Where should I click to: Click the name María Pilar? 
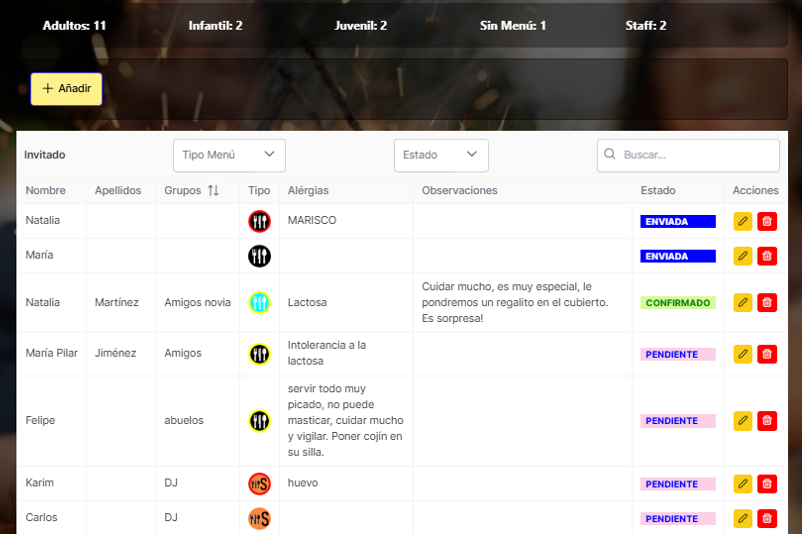(x=52, y=353)
